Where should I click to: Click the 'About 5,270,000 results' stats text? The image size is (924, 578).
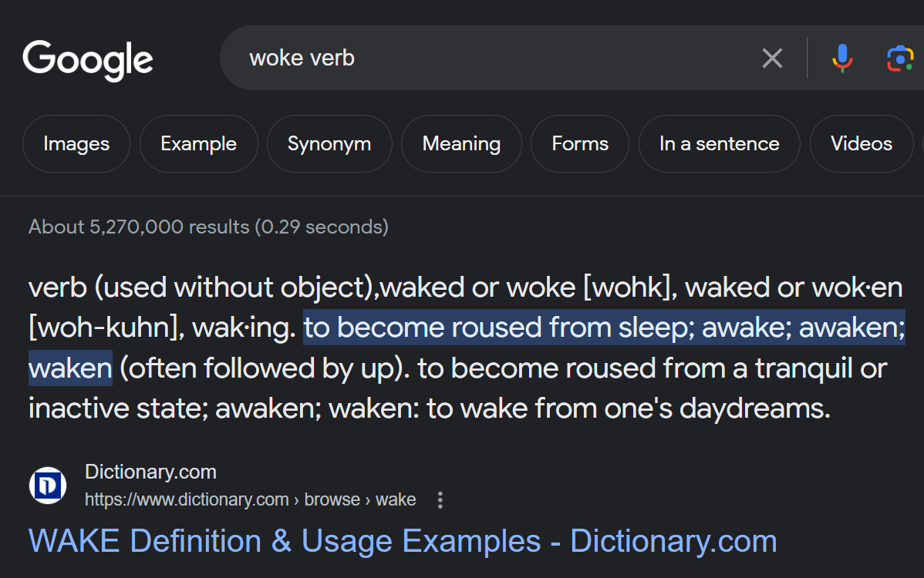[x=208, y=227]
